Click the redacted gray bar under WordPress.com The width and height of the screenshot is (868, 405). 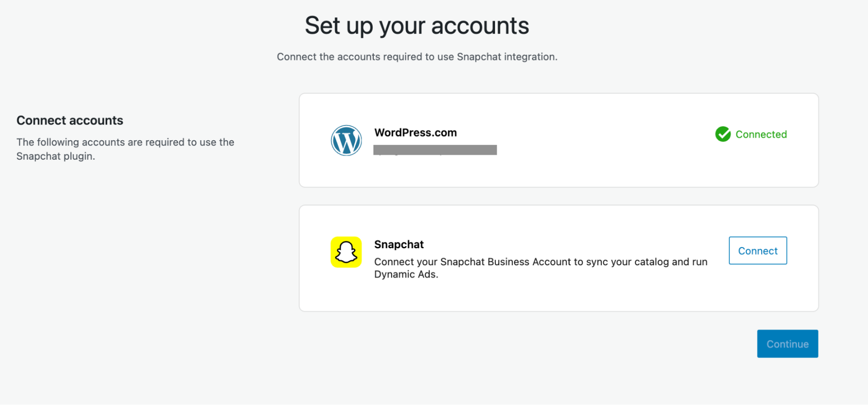click(435, 150)
